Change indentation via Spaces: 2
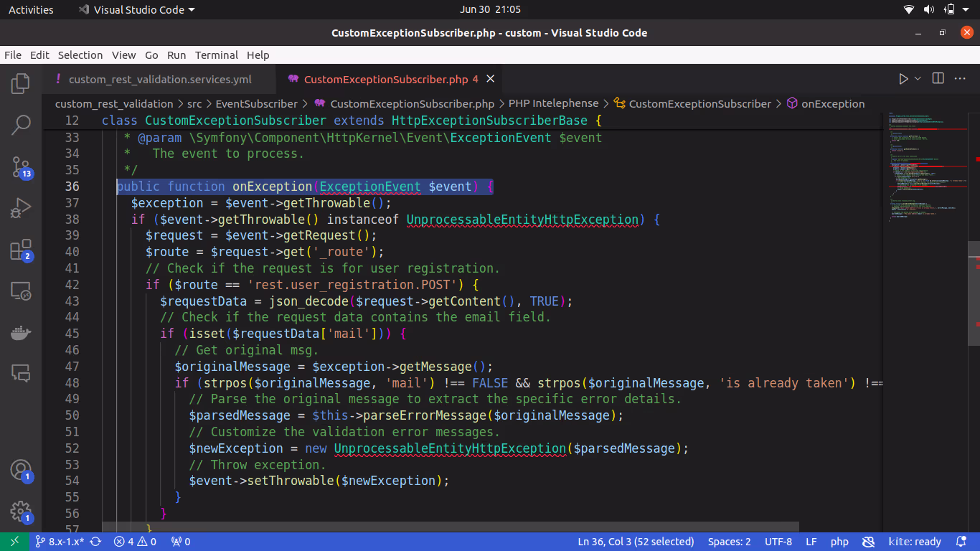Screen dimensions: 980x551 729,542
